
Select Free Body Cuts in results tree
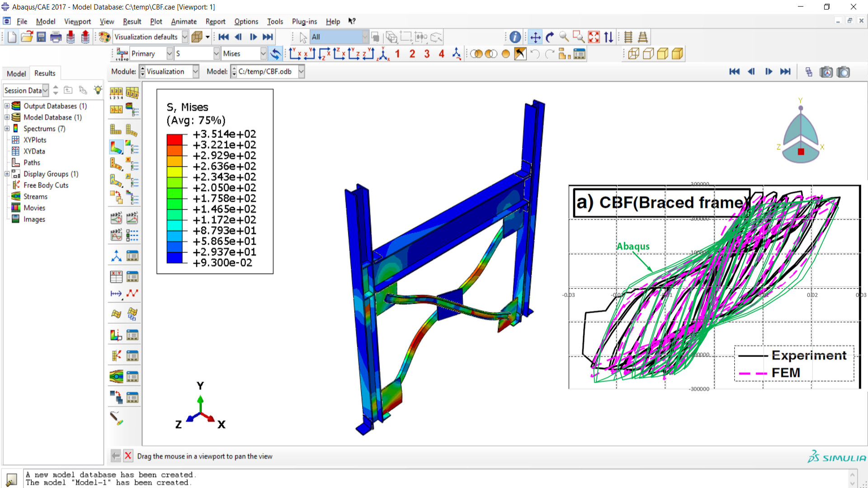click(x=46, y=185)
